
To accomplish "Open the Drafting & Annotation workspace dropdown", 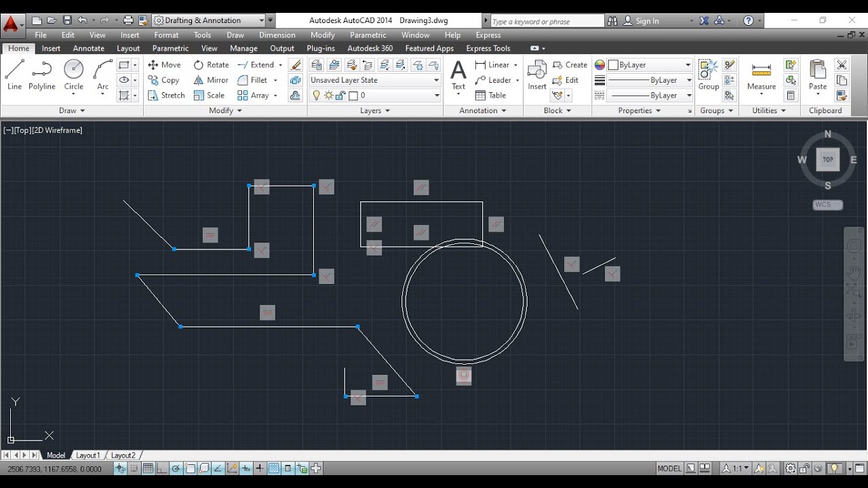I will [x=210, y=20].
